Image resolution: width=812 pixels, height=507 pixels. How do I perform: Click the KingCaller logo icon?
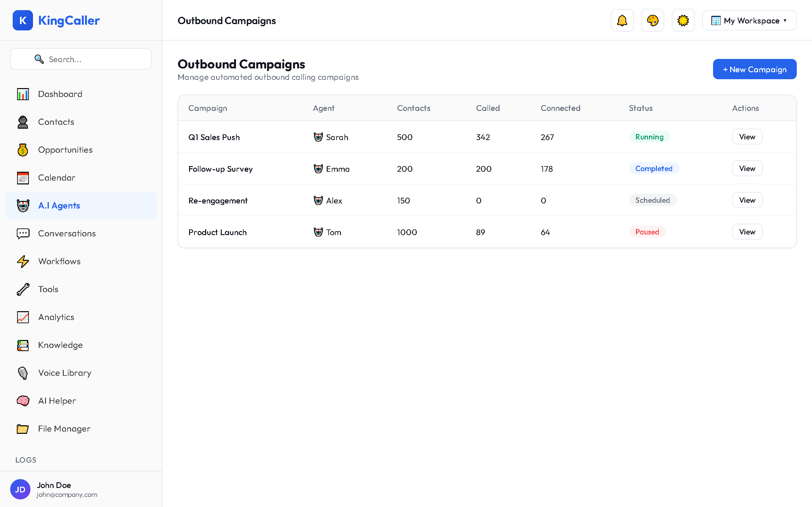[x=22, y=20]
